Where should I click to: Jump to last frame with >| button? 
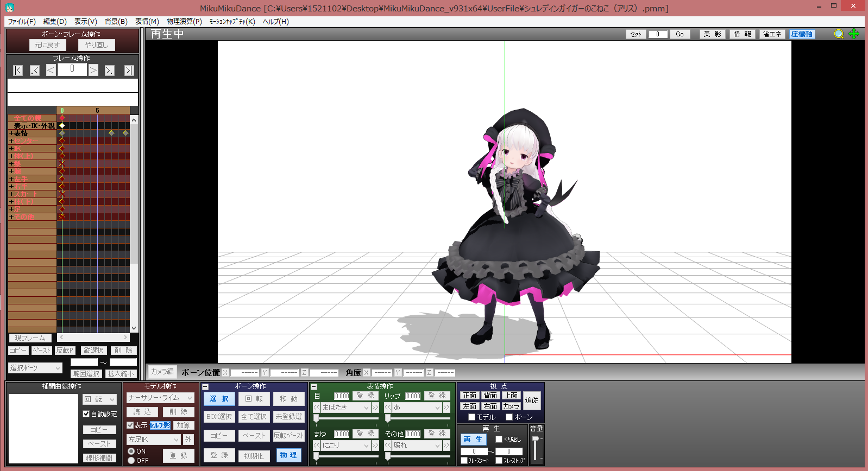click(x=129, y=70)
